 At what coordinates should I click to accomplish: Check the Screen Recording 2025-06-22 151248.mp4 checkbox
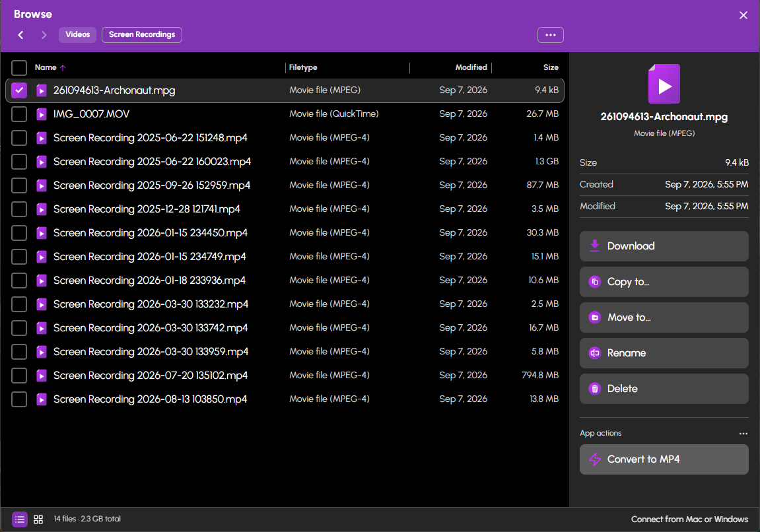click(x=19, y=137)
